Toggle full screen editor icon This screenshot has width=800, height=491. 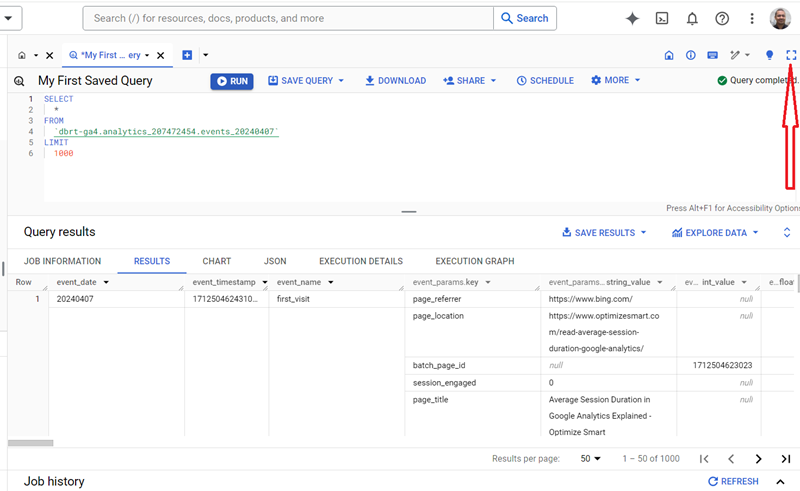point(791,55)
